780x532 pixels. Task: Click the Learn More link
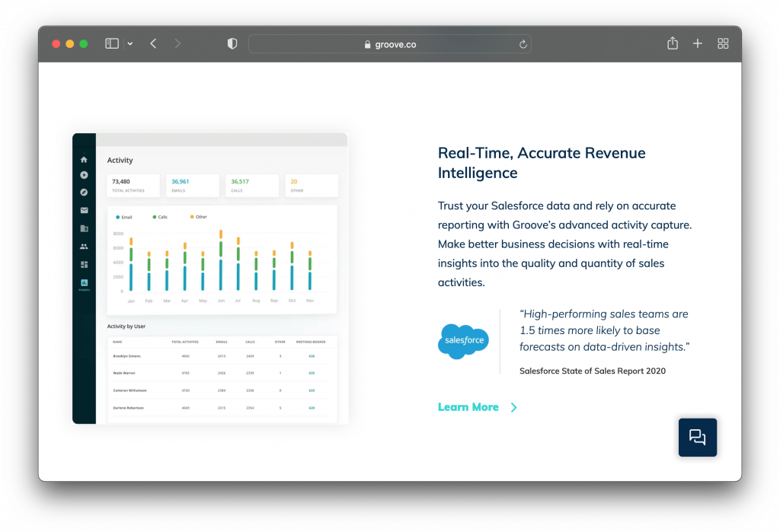[468, 407]
